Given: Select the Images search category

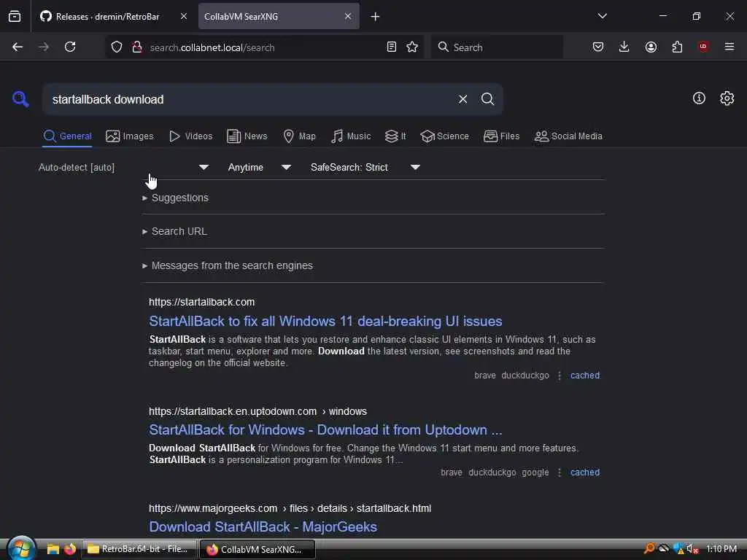Looking at the screenshot, I should point(130,136).
